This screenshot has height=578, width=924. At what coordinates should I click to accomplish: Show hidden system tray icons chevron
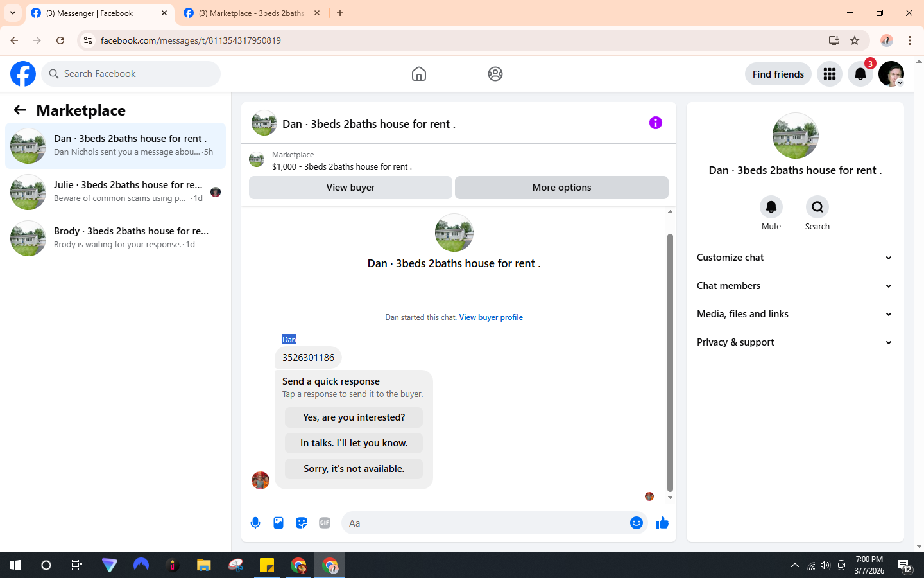[x=795, y=565]
